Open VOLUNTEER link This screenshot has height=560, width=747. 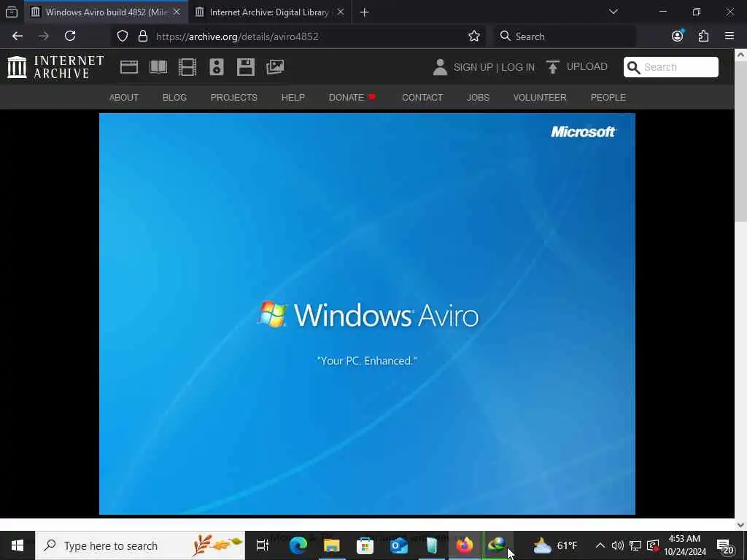[540, 98]
